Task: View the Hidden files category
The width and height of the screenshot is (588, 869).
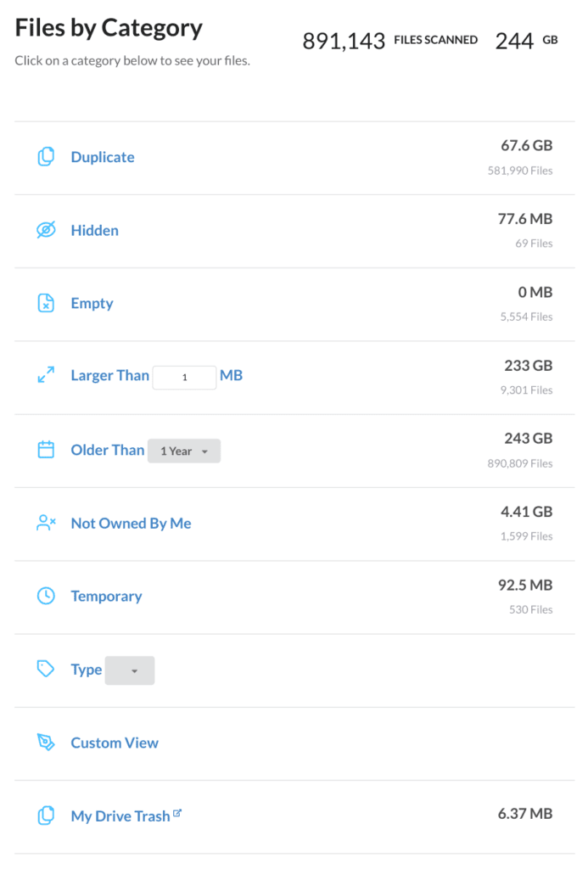Action: pos(94,230)
